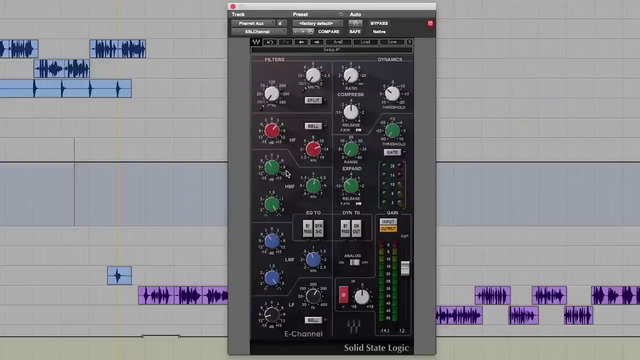This screenshot has width=640, height=360.
Task: Toggle compressor fast attack switch
Action: 358,130
